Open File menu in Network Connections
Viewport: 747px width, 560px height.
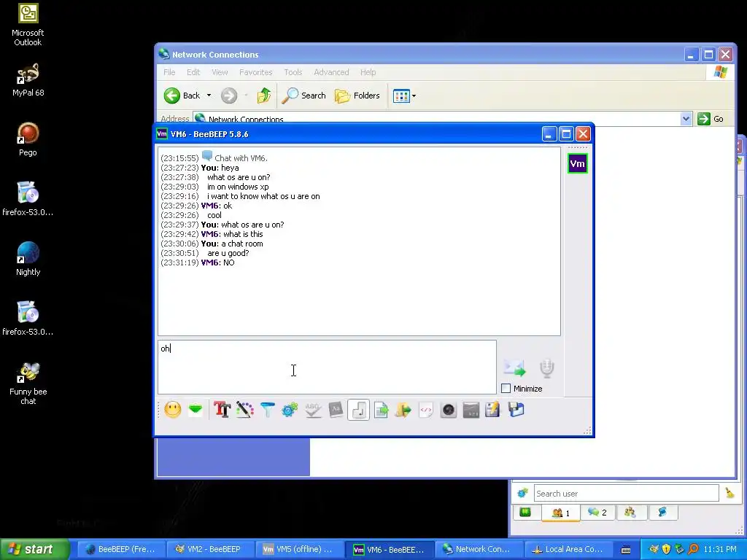[x=169, y=72]
